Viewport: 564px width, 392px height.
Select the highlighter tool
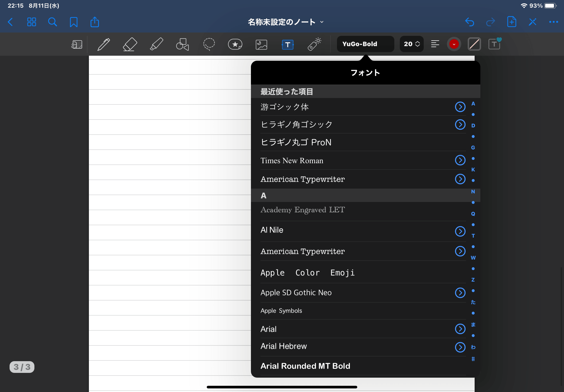pyautogui.click(x=156, y=44)
